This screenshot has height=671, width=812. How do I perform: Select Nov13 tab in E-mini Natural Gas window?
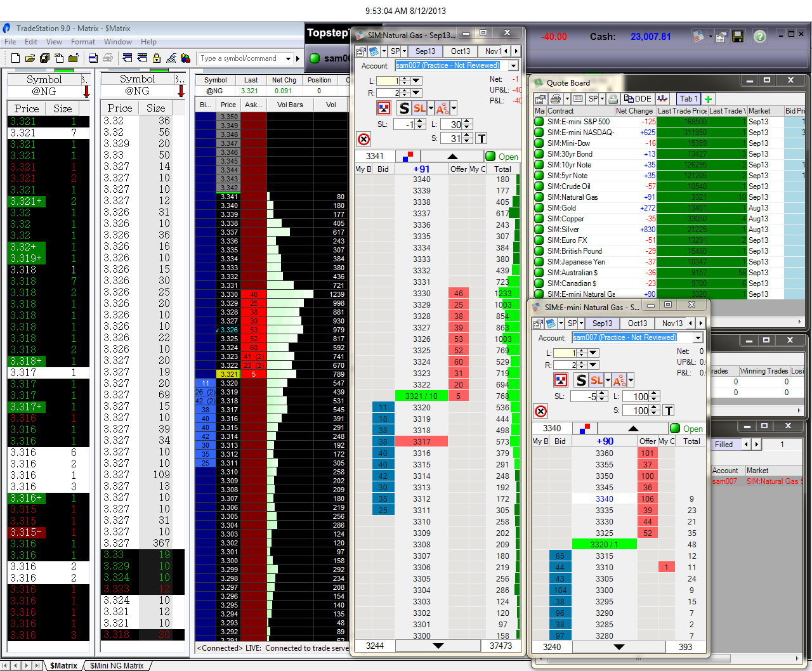point(672,323)
